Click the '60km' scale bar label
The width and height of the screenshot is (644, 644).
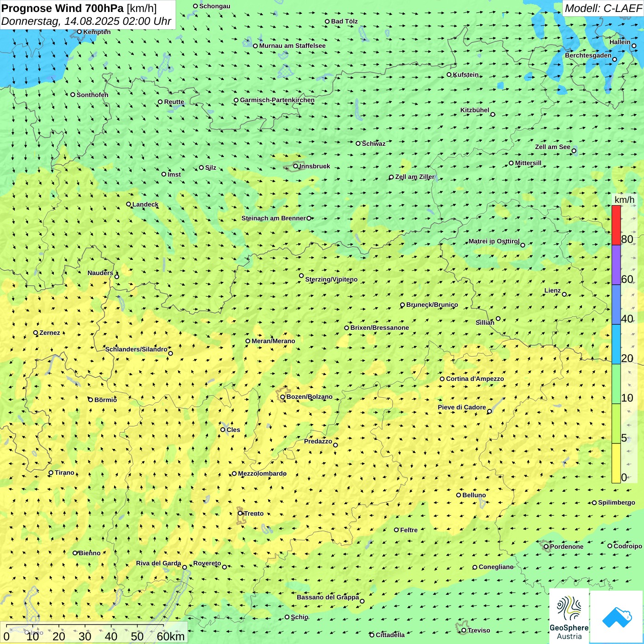pos(171,636)
